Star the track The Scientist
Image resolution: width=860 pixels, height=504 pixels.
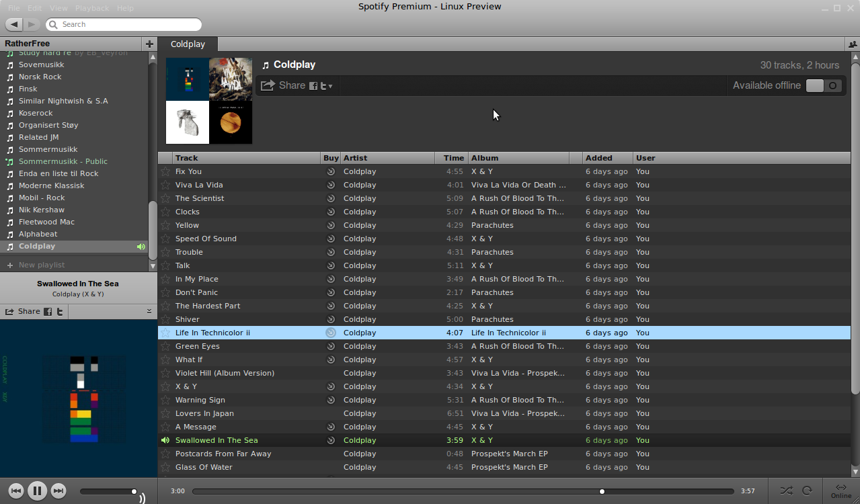pos(165,198)
